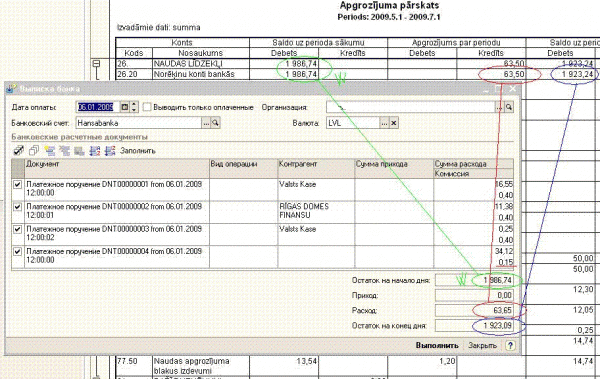The image size is (600, 379).
Task: Click the magnifier icon next to Hansabanka
Action: tap(215, 123)
